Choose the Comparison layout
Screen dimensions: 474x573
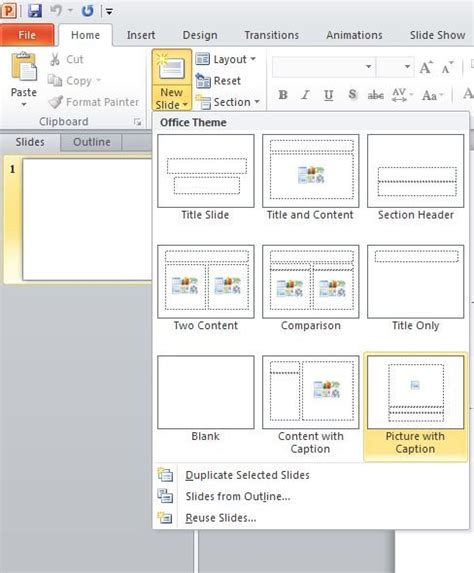pyautogui.click(x=311, y=288)
